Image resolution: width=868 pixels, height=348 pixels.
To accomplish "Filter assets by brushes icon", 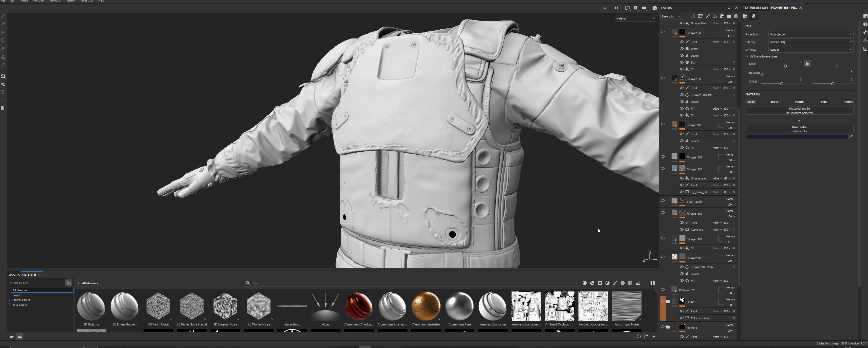I will (615, 283).
